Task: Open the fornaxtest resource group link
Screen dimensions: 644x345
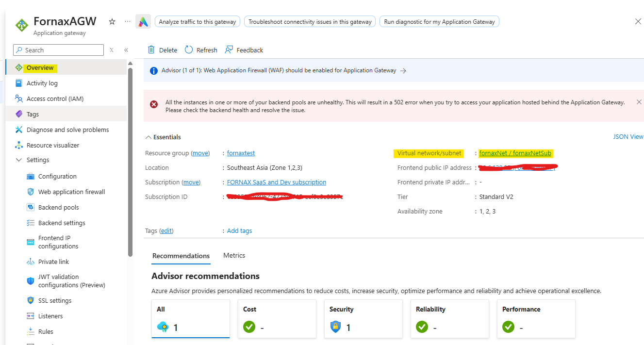Action: [241, 153]
